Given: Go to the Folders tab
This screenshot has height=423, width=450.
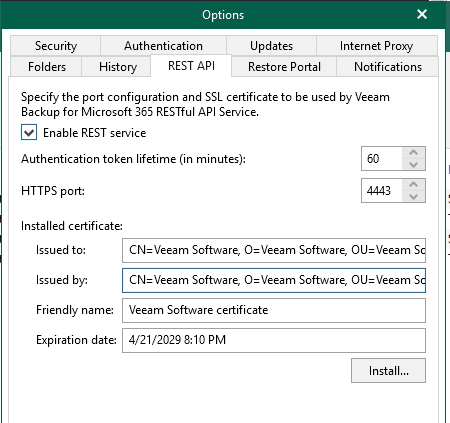Looking at the screenshot, I should click(46, 67).
